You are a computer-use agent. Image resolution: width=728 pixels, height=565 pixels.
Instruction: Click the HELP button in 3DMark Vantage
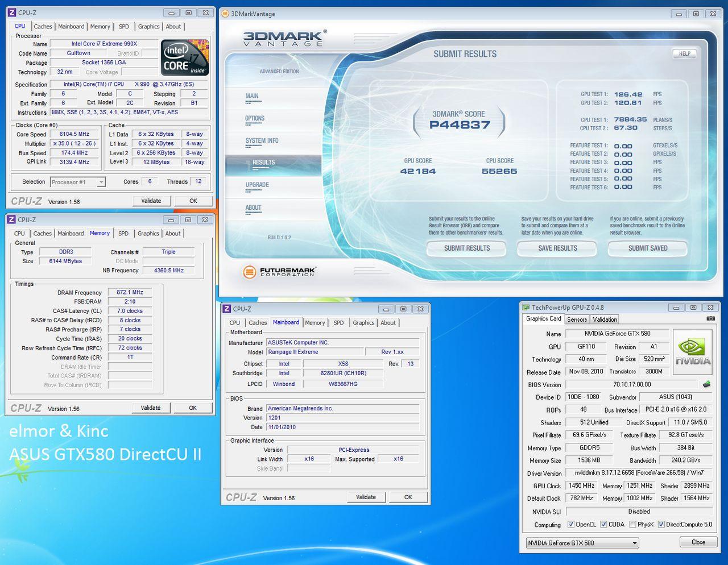coord(684,53)
